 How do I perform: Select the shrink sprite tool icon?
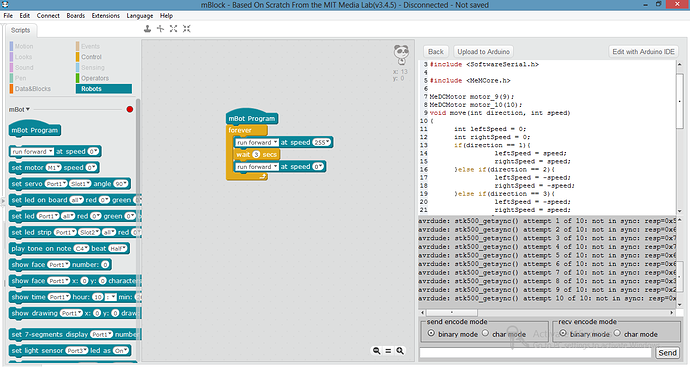187,29
